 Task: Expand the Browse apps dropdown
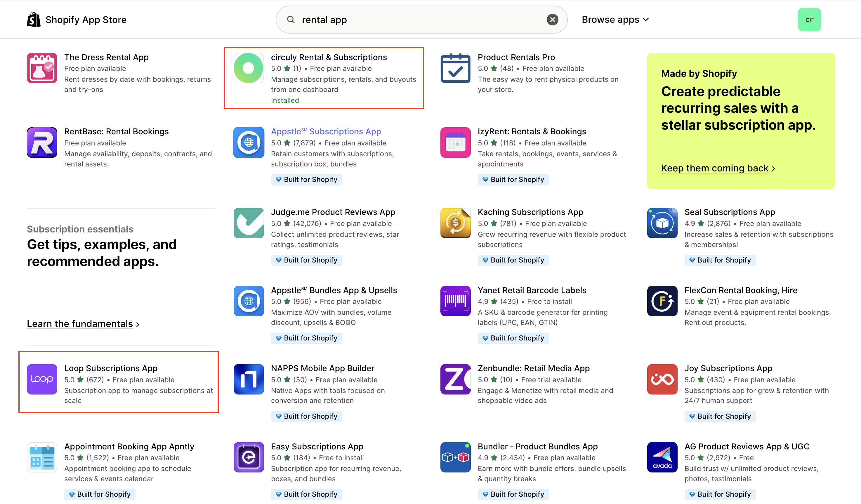coord(615,20)
